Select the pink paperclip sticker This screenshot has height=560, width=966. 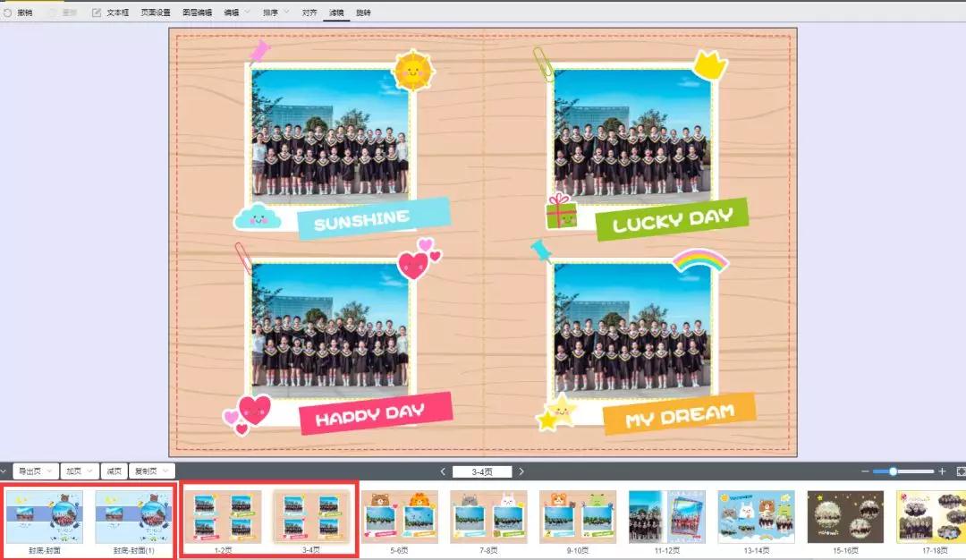click(x=243, y=258)
